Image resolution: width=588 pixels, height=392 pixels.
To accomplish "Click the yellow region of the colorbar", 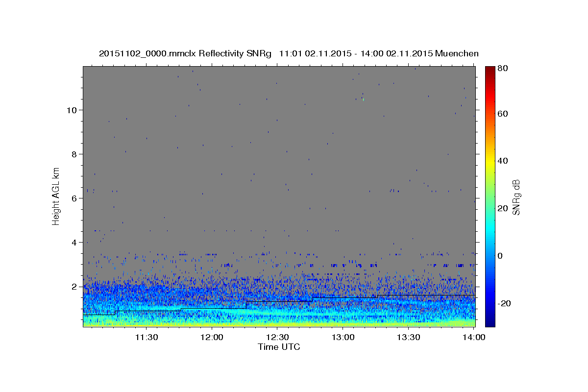I will [490, 162].
